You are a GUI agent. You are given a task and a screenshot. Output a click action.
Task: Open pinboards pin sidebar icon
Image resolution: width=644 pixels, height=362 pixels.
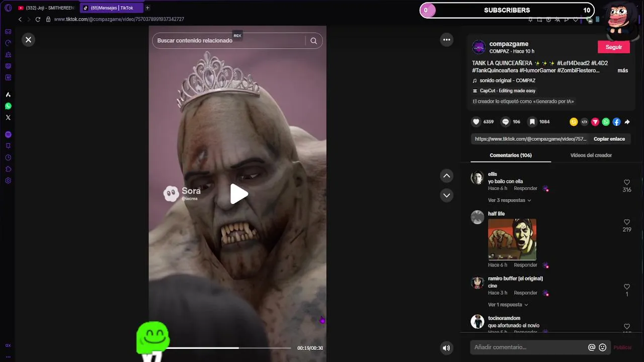(x=8, y=146)
